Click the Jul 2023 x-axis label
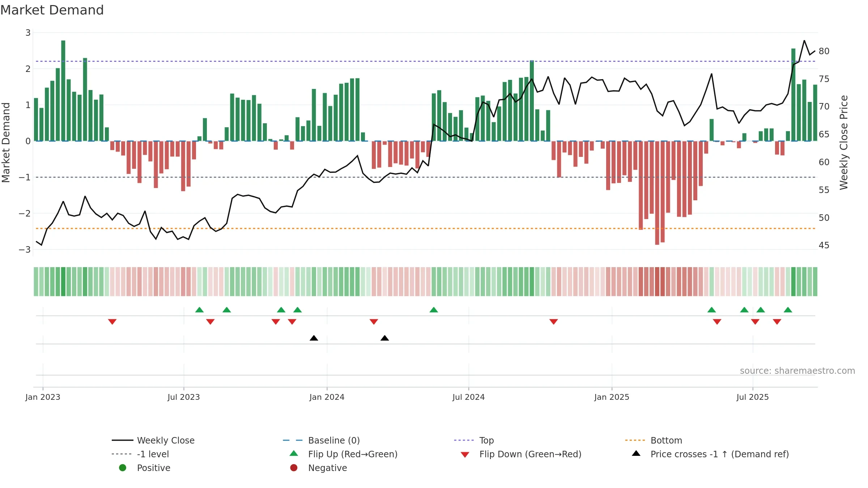Screen dimensions: 868x488 pos(184,397)
